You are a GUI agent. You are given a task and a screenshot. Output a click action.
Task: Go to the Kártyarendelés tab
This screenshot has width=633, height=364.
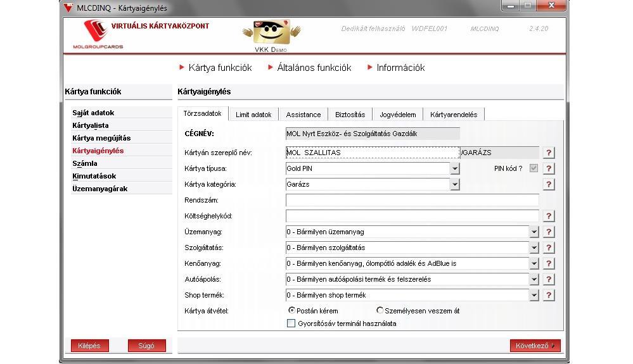[x=454, y=115]
